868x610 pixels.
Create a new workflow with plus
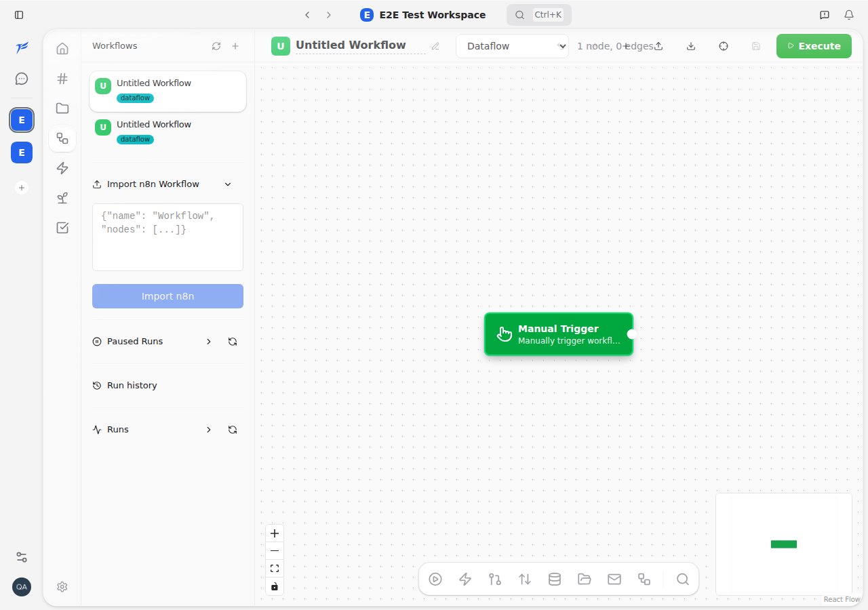point(235,46)
